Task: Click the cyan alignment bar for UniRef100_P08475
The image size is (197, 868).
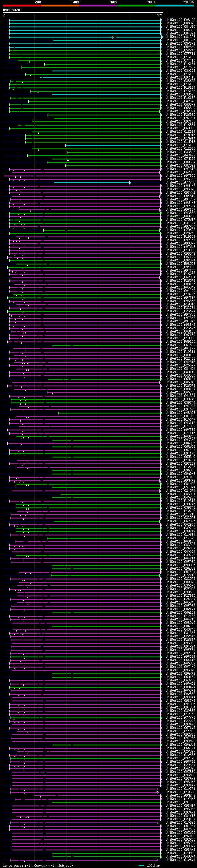Action: (x=86, y=20)
